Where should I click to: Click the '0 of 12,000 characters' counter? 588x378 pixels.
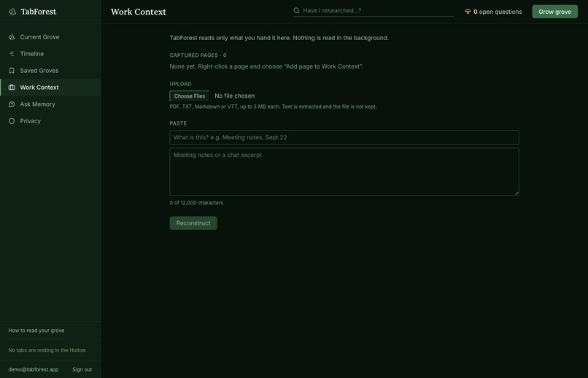(196, 203)
